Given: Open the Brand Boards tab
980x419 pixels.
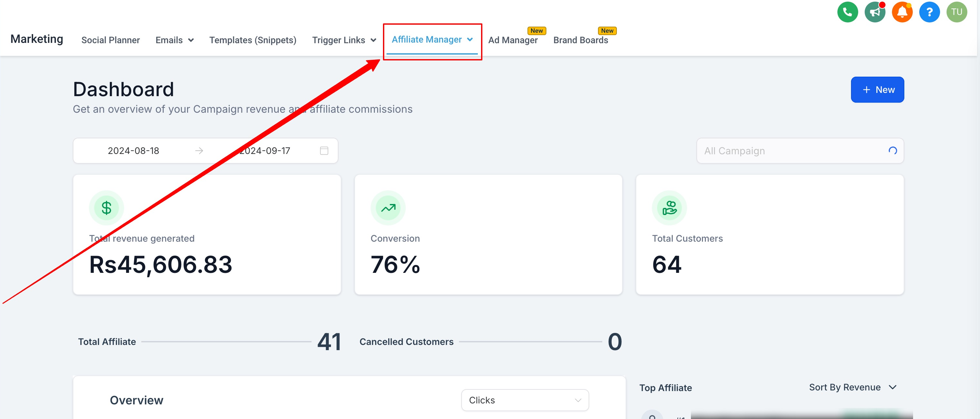Looking at the screenshot, I should 580,40.
